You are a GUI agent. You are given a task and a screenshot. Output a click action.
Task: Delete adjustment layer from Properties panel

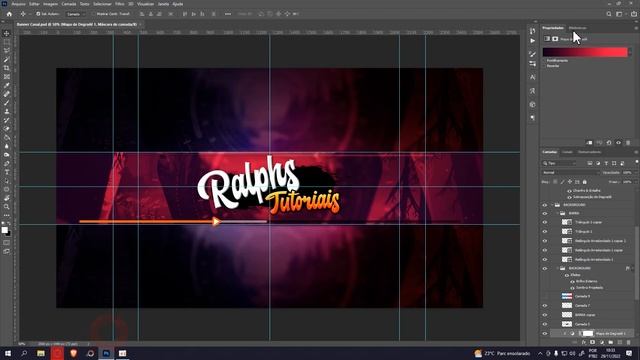(628, 143)
